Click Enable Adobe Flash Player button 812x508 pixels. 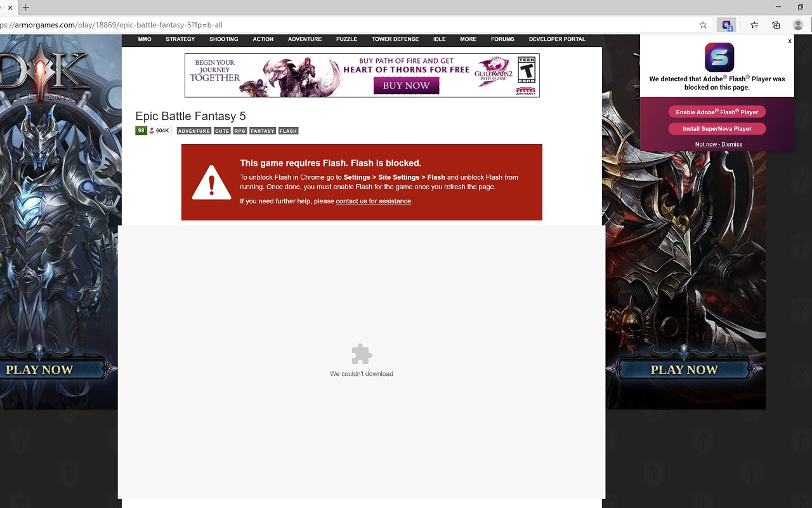(717, 112)
